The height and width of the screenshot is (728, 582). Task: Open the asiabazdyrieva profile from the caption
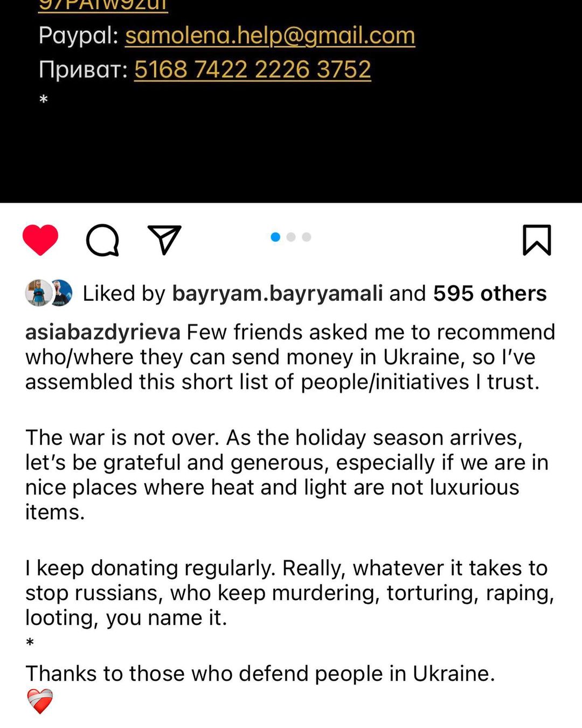pyautogui.click(x=102, y=332)
